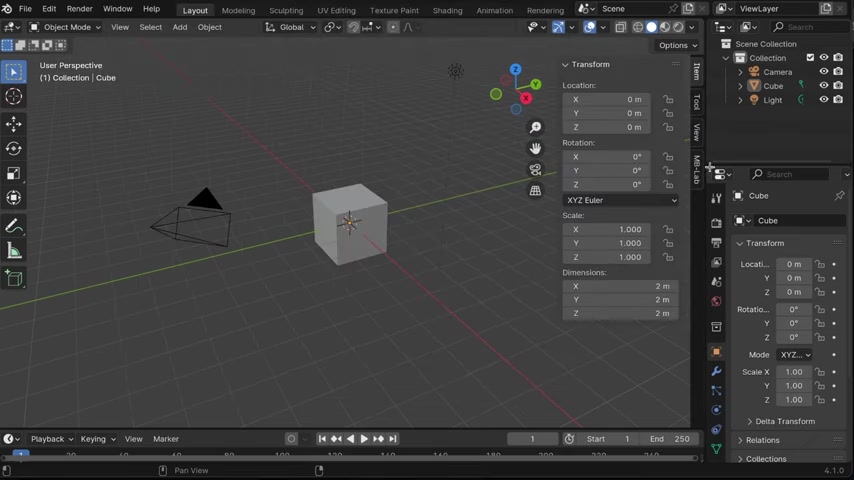Screen dimensions: 854x480
Task: Switch to the Sculpting workspace tab
Action: pos(285,10)
